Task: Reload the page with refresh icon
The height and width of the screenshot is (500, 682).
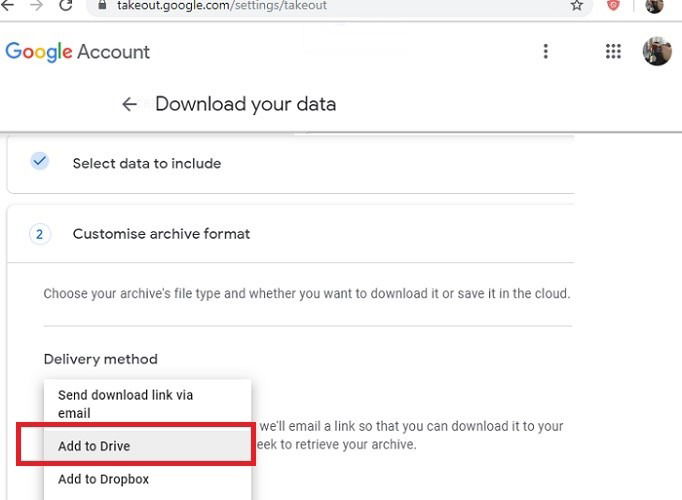Action: [x=66, y=5]
